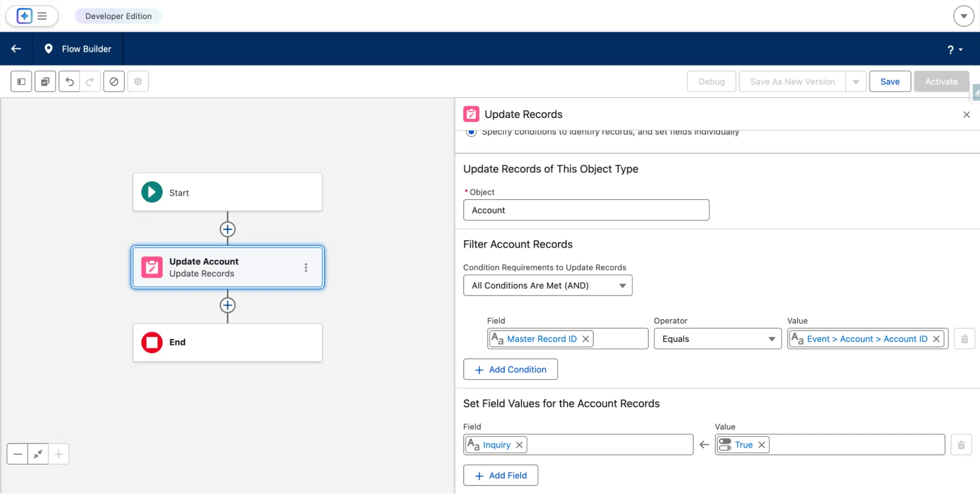Click fit-to-view canvas zoom icon
This screenshot has width=980, height=494.
coord(38,454)
